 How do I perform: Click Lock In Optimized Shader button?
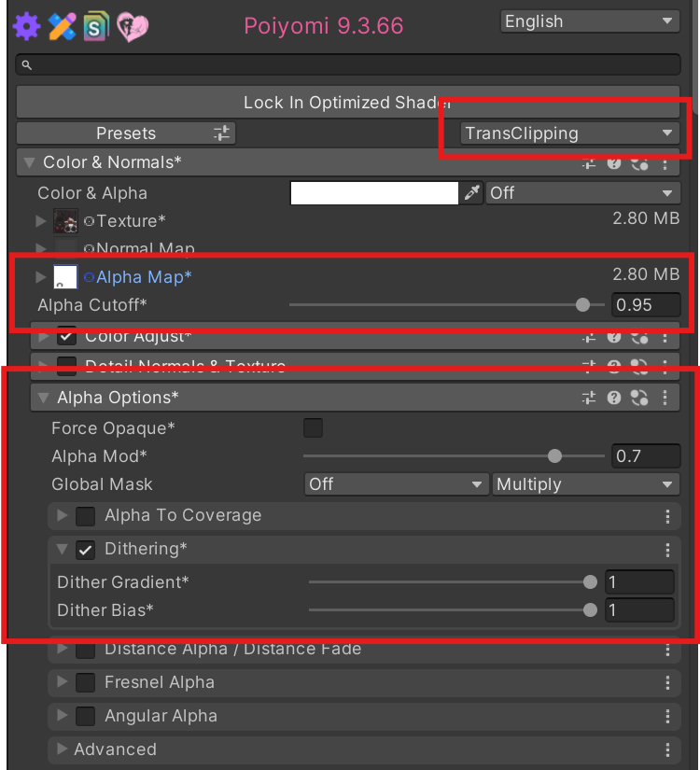[x=348, y=102]
